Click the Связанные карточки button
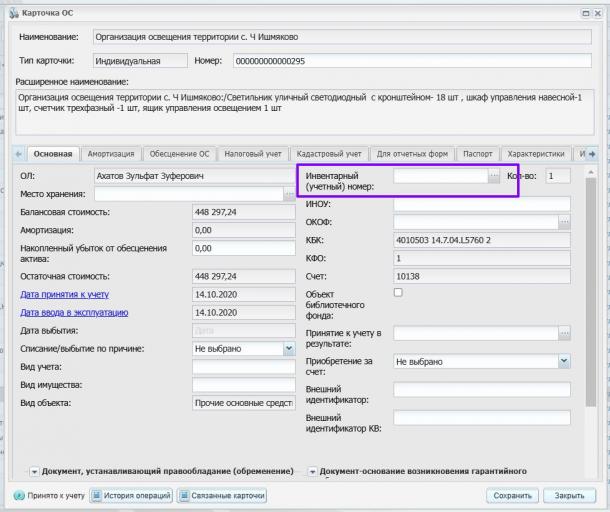Screen dimensions: 610x512 coord(222,496)
